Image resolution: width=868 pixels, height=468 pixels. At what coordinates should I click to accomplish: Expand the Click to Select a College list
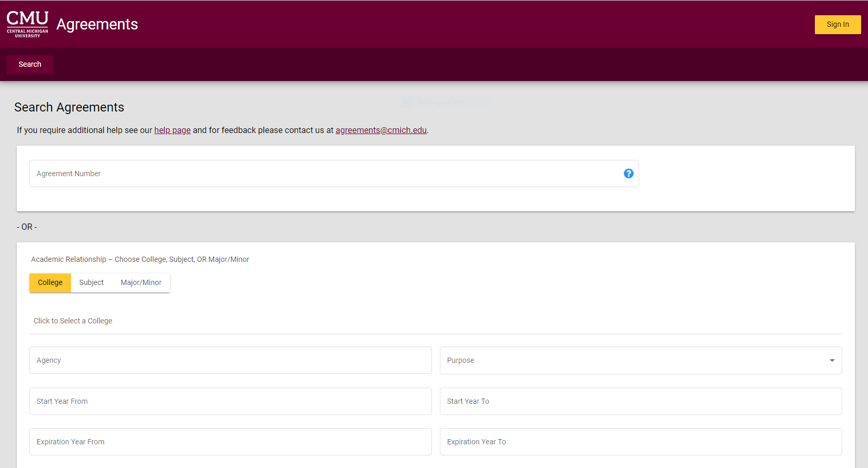73,321
